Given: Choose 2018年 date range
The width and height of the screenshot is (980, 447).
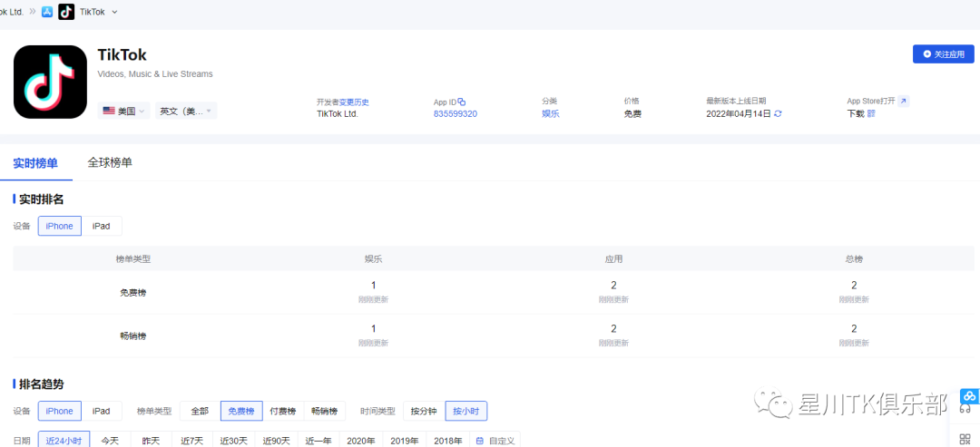Looking at the screenshot, I should pyautogui.click(x=447, y=440).
